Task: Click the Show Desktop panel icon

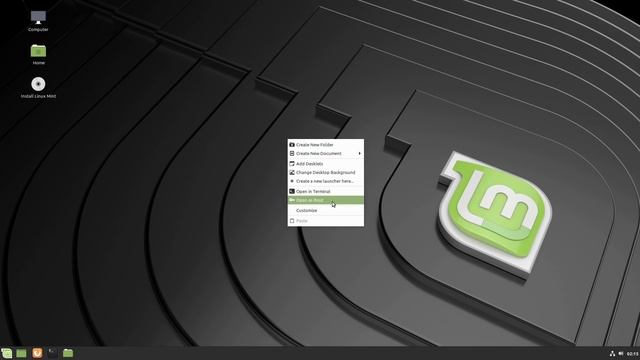Action: [x=21, y=353]
